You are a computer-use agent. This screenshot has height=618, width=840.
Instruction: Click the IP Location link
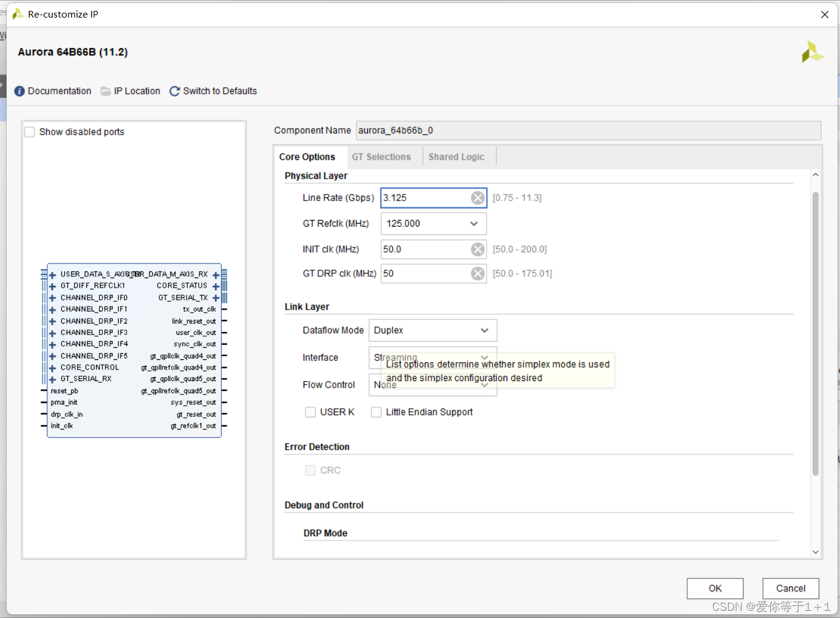click(137, 91)
